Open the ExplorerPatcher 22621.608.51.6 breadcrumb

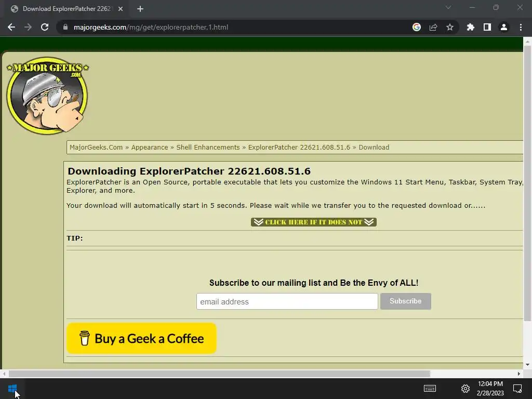299,147
